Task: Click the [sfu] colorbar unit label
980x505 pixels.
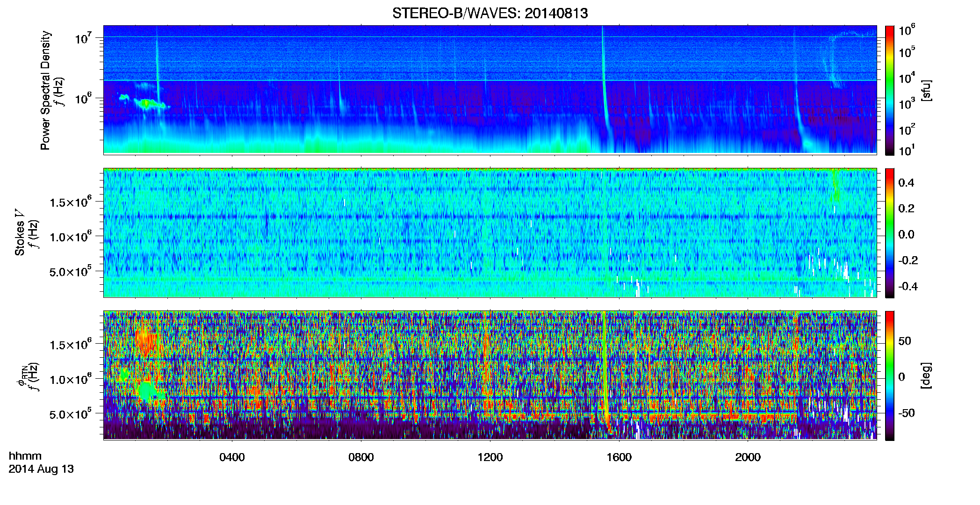Action: [925, 90]
